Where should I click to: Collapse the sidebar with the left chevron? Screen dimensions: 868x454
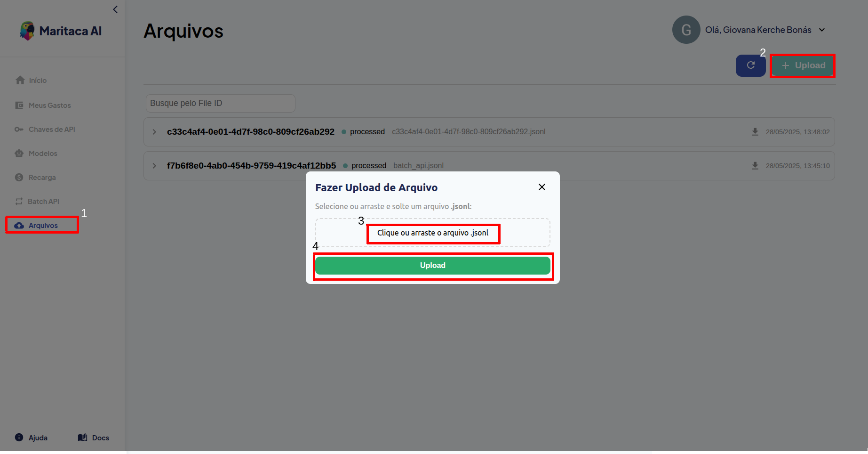(115, 9)
